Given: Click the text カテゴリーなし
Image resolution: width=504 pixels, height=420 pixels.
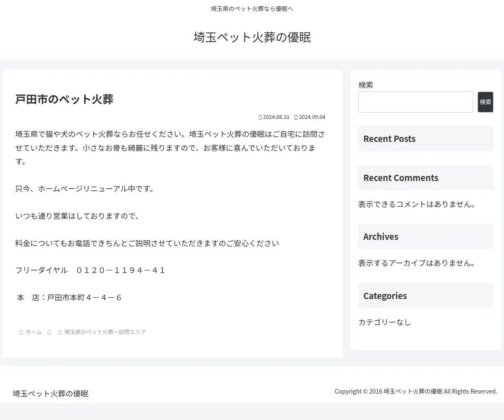Looking at the screenshot, I should coord(385,322).
